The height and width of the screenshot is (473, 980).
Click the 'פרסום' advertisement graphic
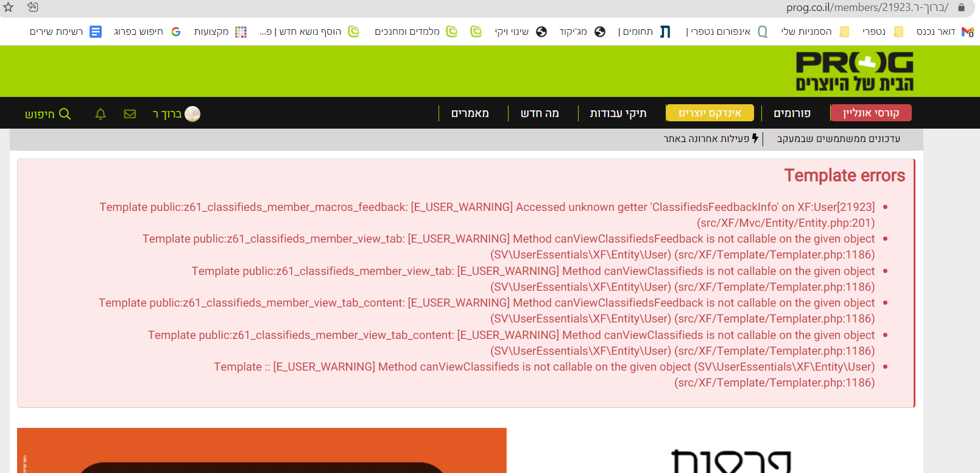731,461
